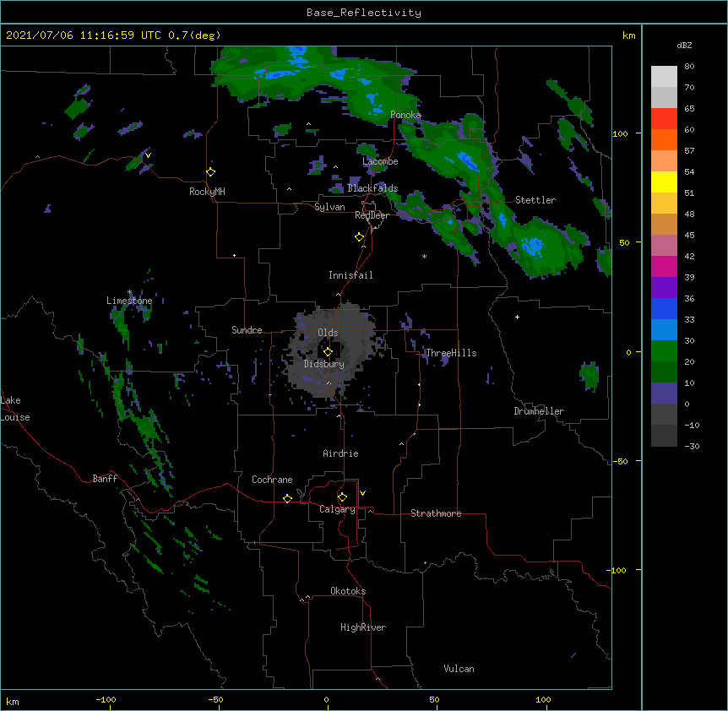Click the Banff town label

point(105,479)
